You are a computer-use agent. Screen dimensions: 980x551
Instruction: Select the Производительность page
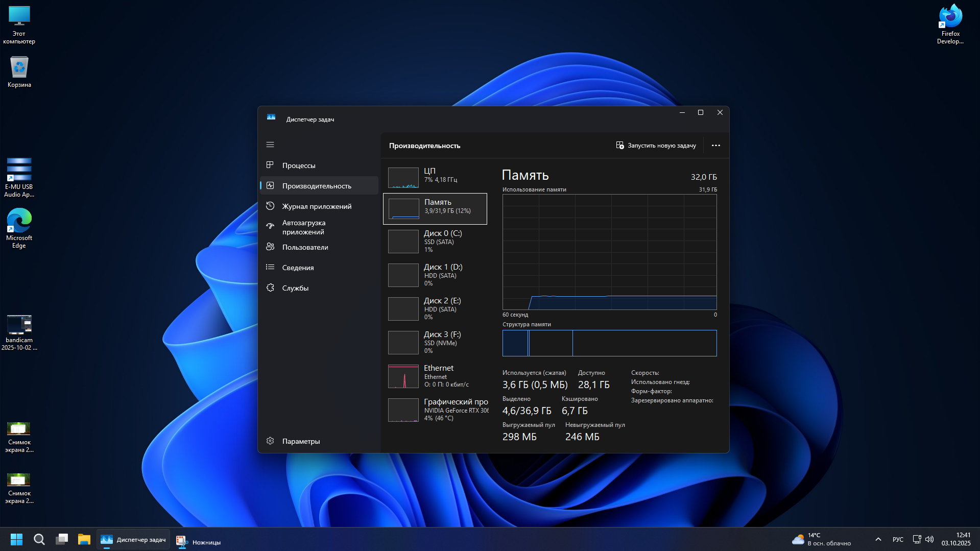[x=319, y=186]
